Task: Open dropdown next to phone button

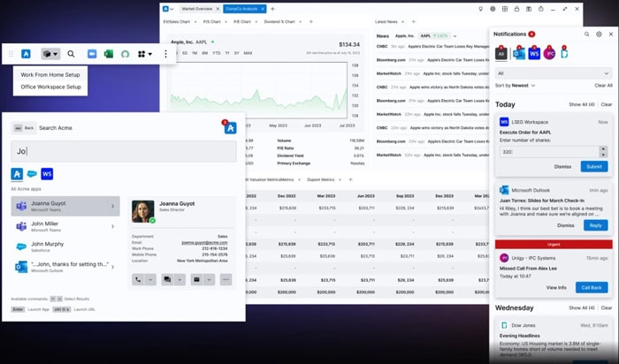Action: (x=150, y=279)
